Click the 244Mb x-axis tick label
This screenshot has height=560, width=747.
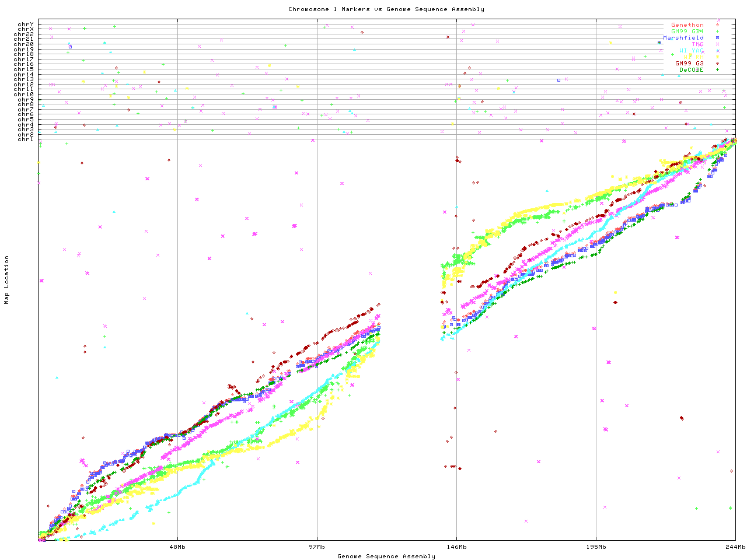(735, 547)
